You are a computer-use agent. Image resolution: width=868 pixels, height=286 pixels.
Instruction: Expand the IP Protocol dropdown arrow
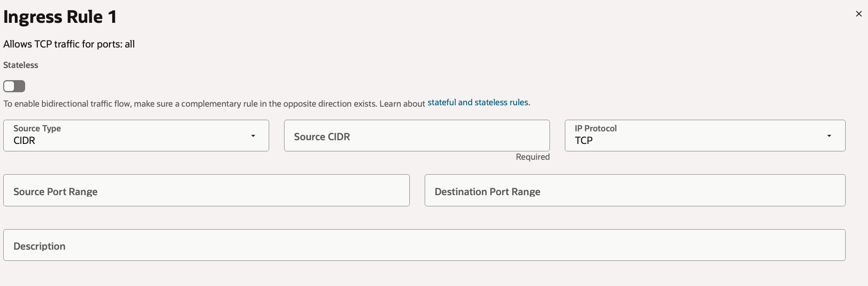click(x=829, y=136)
